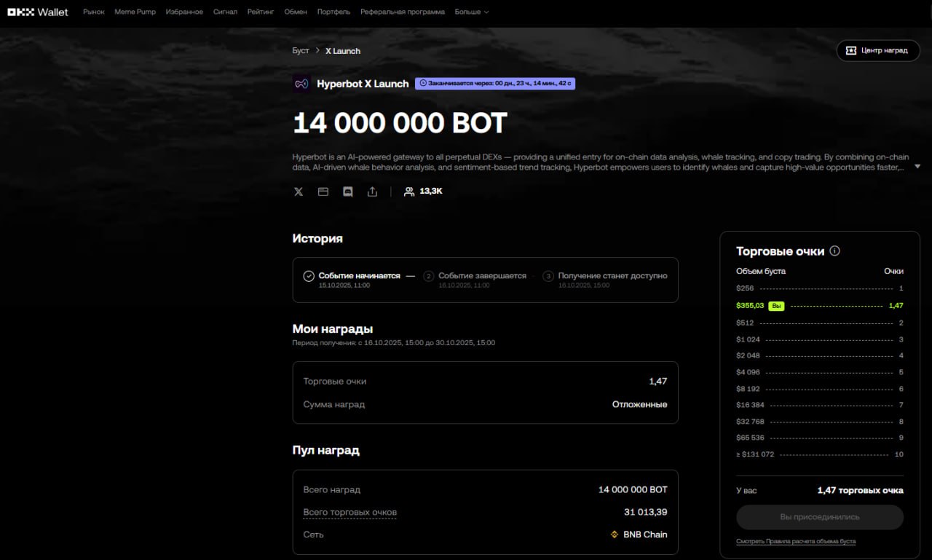
Task: Click the Всего торговых очков underlined label
Action: [349, 513]
